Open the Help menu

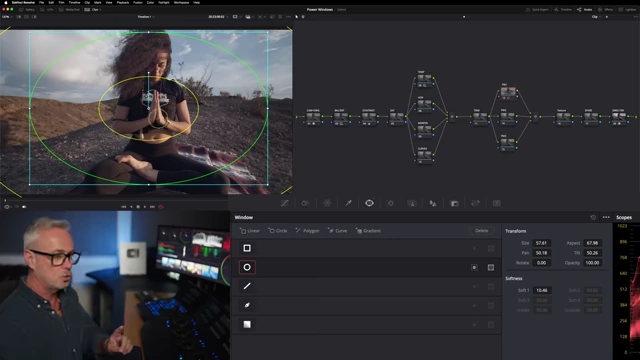pyautogui.click(x=197, y=2)
